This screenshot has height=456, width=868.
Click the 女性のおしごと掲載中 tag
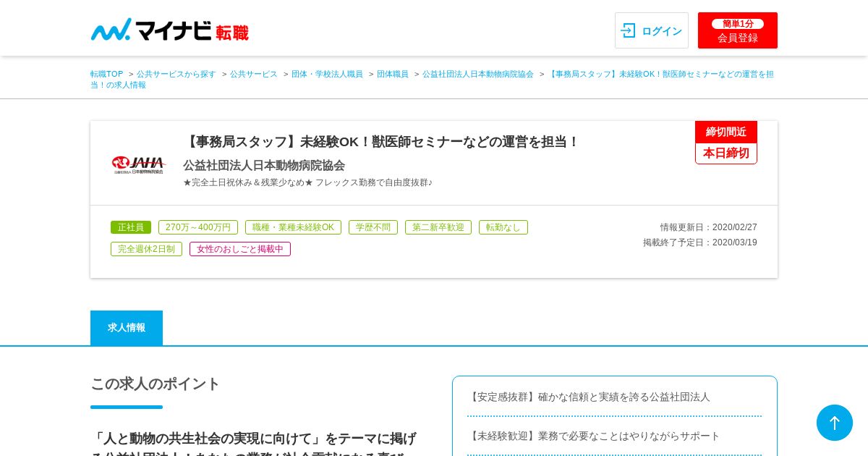click(240, 249)
